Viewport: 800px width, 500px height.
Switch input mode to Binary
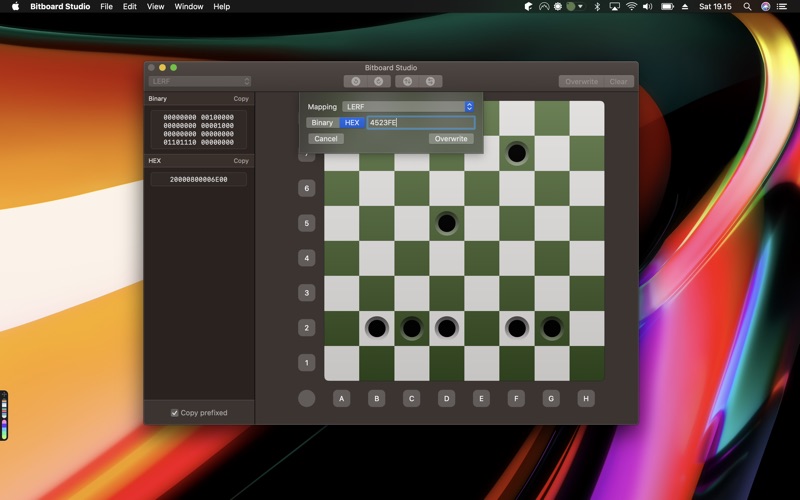tap(322, 122)
